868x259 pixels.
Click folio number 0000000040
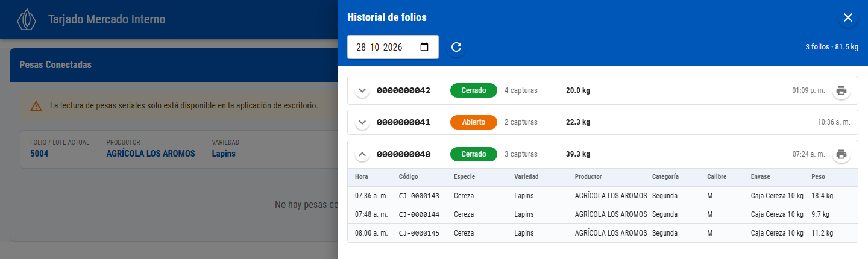click(x=404, y=154)
